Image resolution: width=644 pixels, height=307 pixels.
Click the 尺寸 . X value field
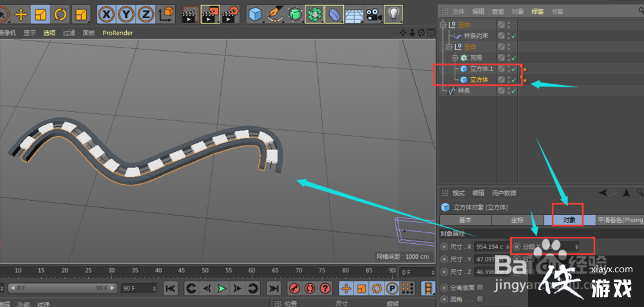[492, 247]
